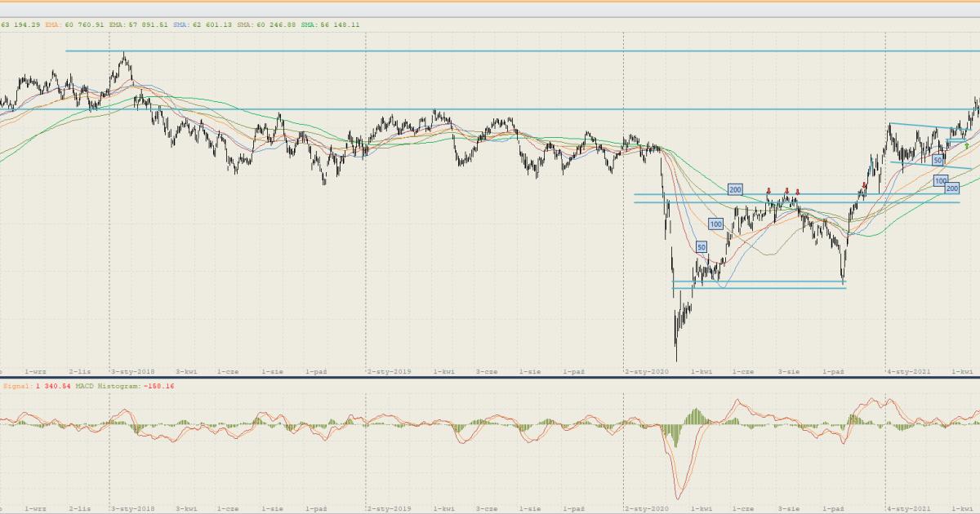Click the 2-sty-2020 date on price axis
This screenshot has width=980, height=514.
pos(646,371)
